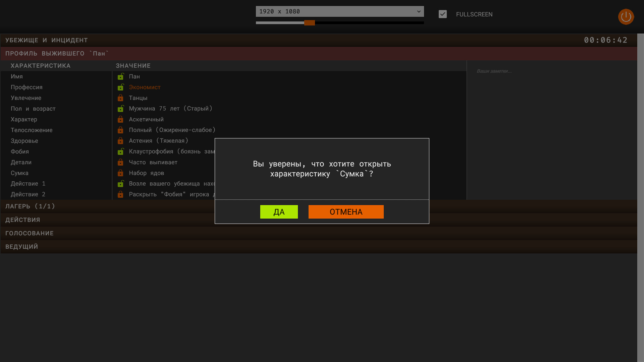The image size is (644, 362).
Task: Open the 1920 x 1080 resolution dropdown
Action: point(340,11)
